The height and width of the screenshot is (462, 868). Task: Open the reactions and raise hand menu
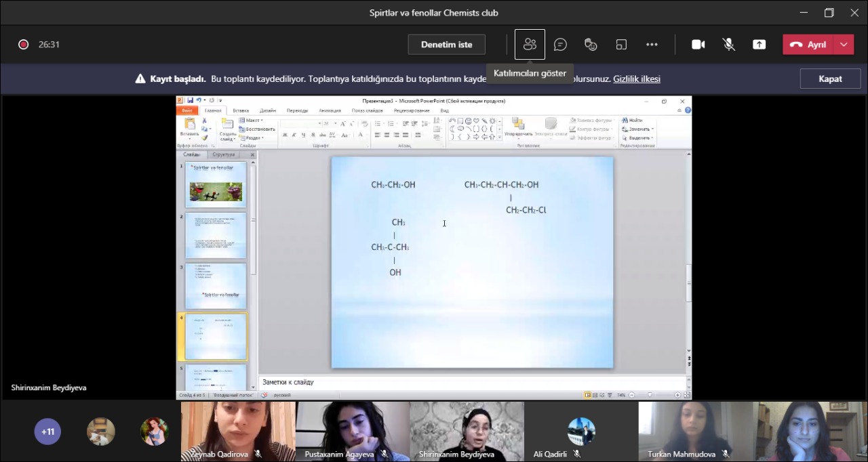click(591, 45)
